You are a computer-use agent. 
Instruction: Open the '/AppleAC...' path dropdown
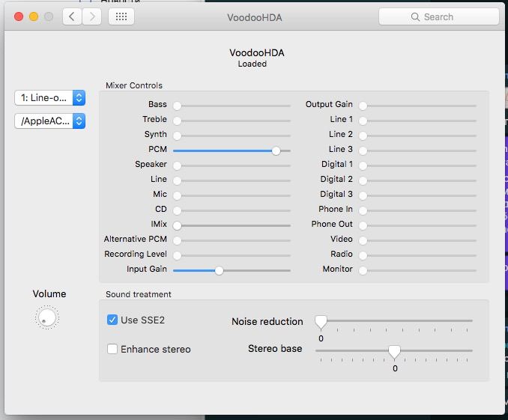tap(50, 121)
